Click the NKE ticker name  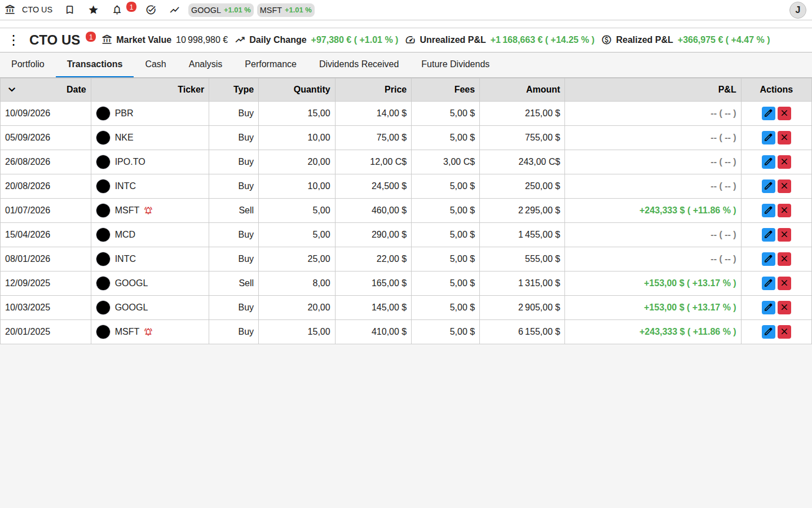tap(124, 138)
